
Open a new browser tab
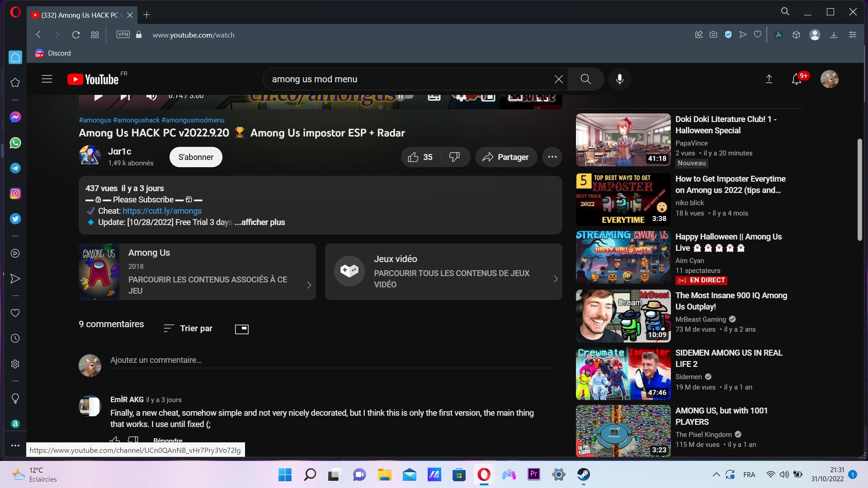(146, 15)
